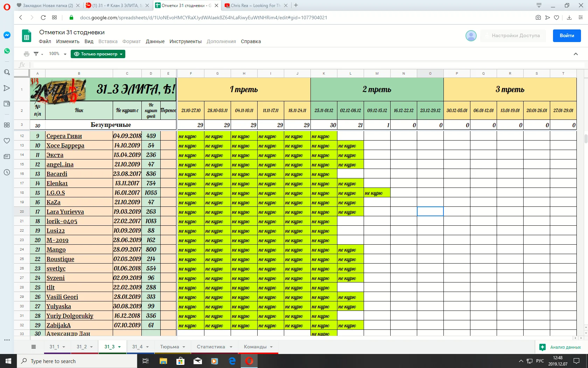The height and width of the screenshot is (368, 588).
Task: Open the 31_3 sheet tab menu arrow
Action: 119,347
